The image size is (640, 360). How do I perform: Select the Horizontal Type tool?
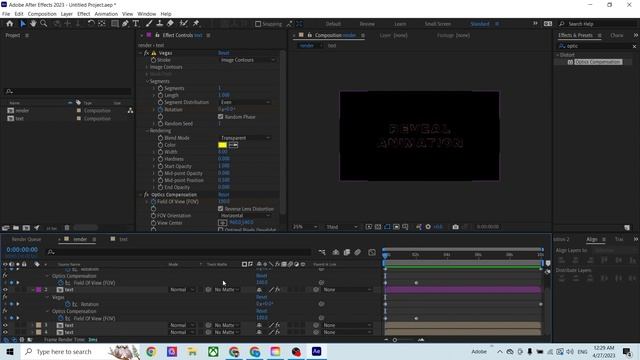click(x=136, y=24)
